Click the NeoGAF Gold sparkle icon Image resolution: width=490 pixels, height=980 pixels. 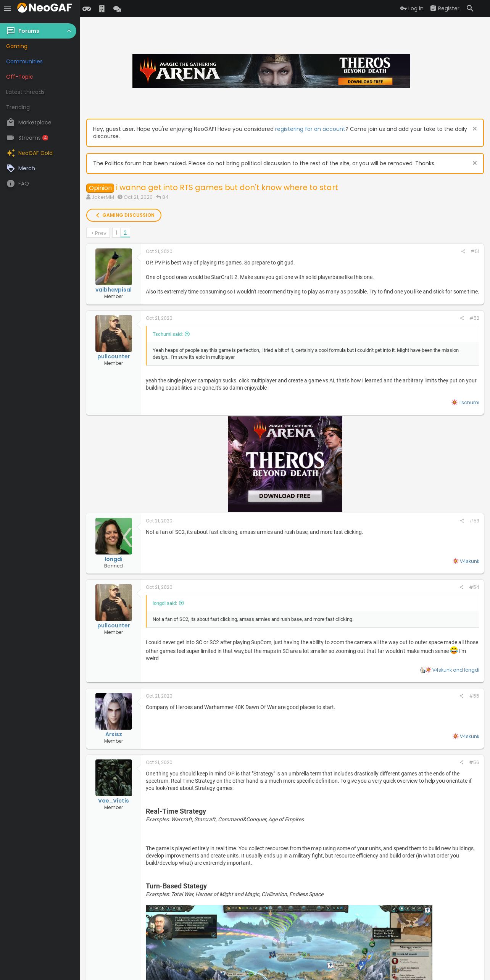[11, 153]
